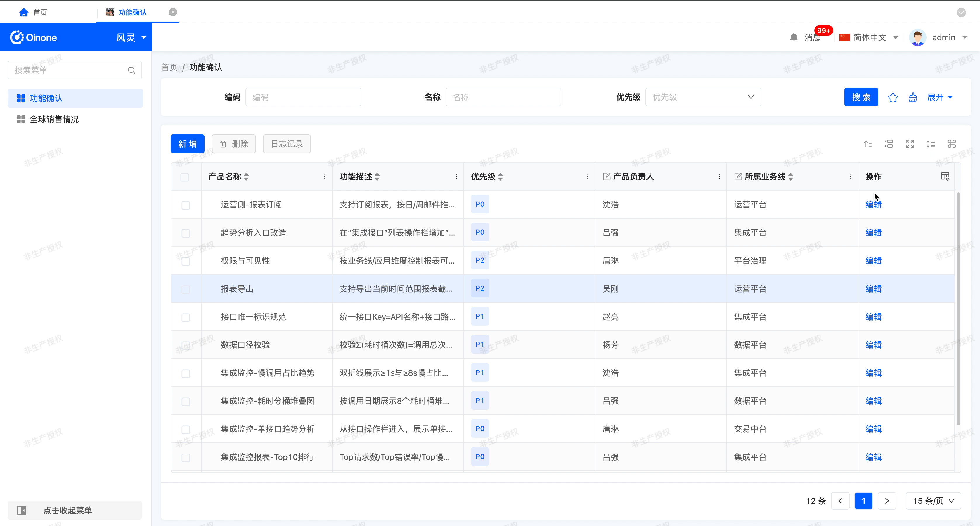Expand the 展开 filter options
Image resolution: width=980 pixels, height=526 pixels.
coord(940,97)
